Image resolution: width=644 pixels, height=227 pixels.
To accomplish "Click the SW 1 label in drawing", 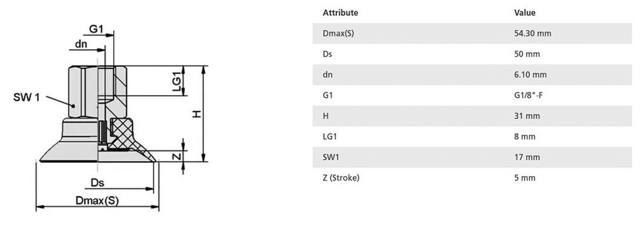I will click(26, 97).
